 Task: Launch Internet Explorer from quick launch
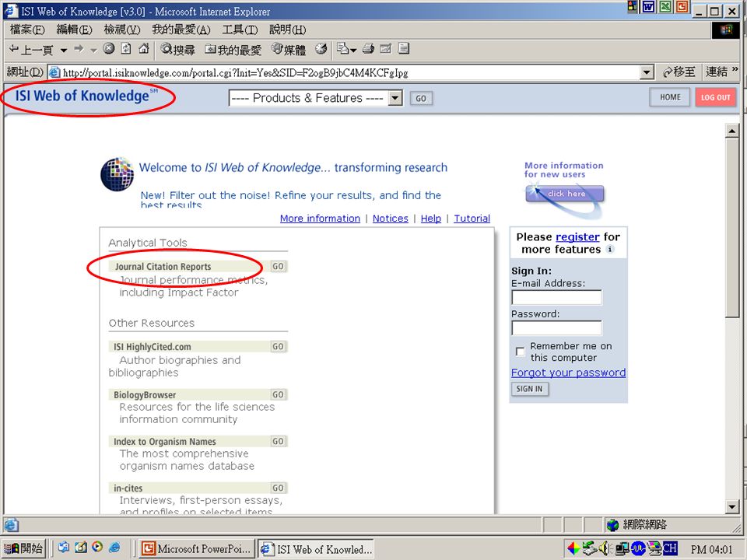click(114, 548)
